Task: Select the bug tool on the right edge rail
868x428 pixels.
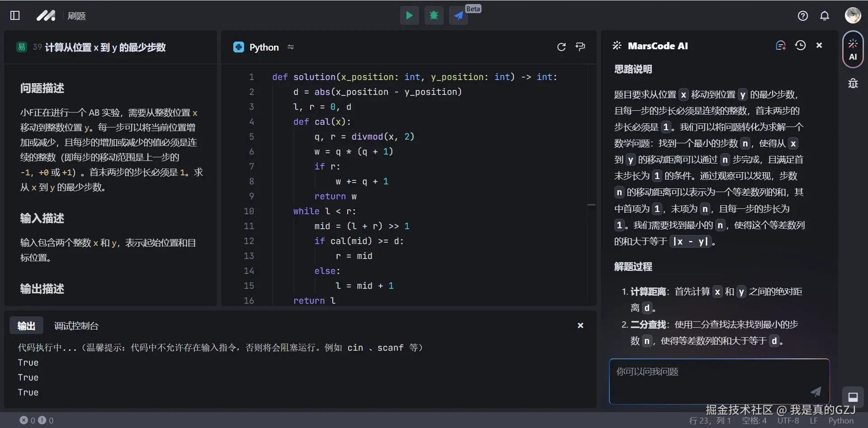Action: coord(853,83)
